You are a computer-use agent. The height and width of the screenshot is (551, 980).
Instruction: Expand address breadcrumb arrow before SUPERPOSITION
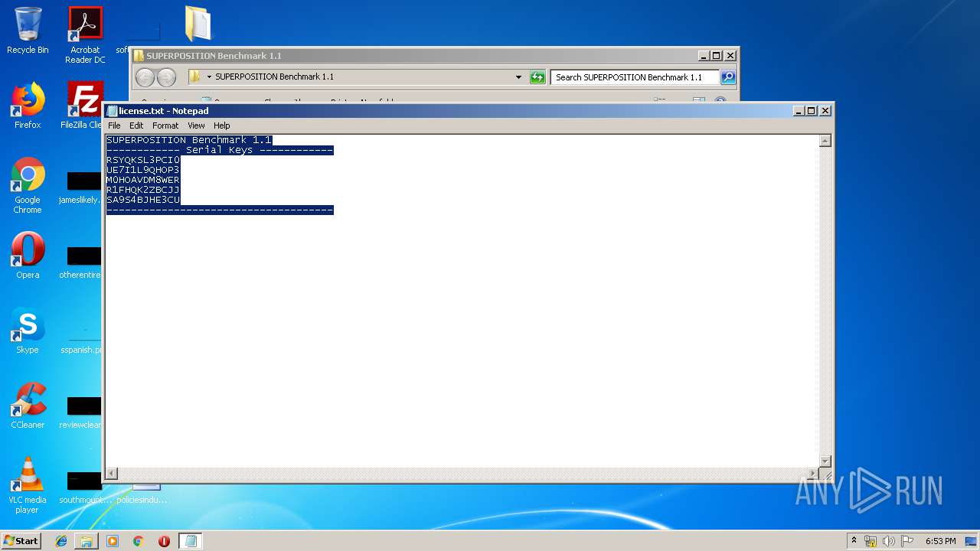pos(209,77)
